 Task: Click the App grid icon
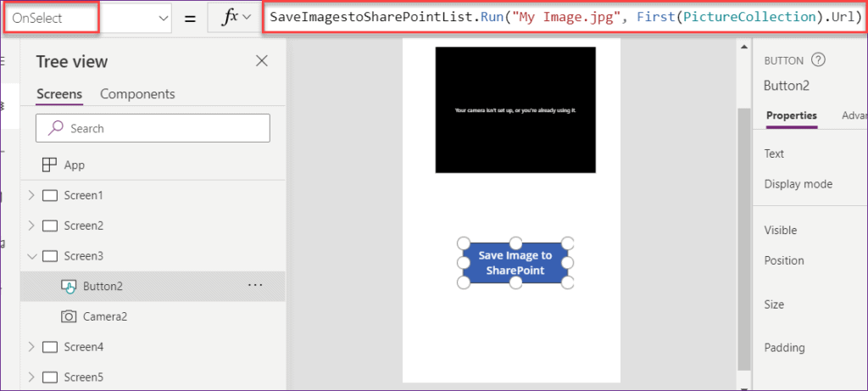[x=49, y=165]
